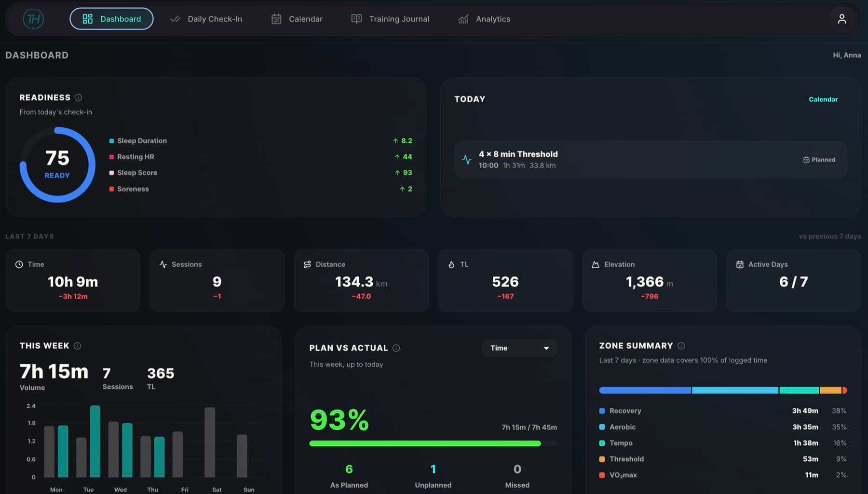868x494 pixels.
Task: Click the Planned calendar icon
Action: pyautogui.click(x=806, y=160)
